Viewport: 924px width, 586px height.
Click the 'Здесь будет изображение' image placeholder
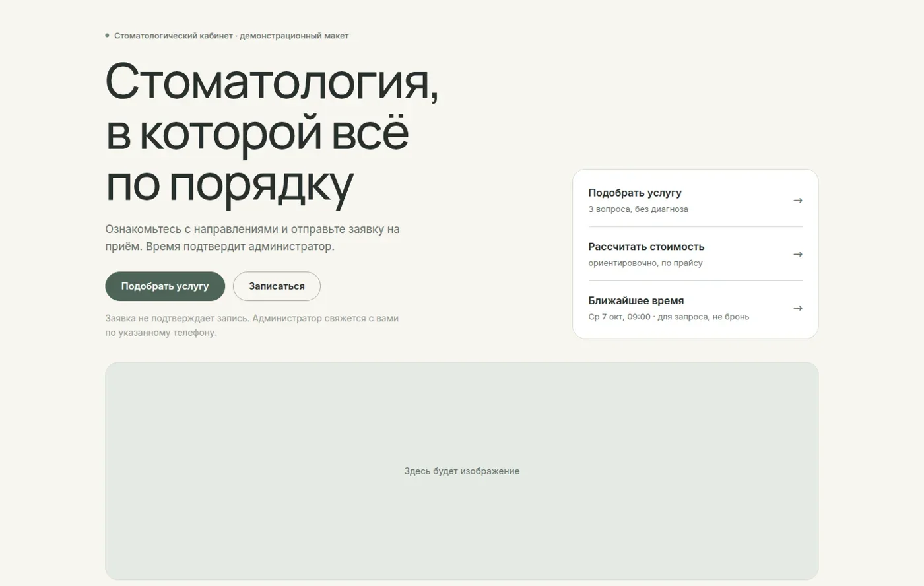pyautogui.click(x=462, y=471)
